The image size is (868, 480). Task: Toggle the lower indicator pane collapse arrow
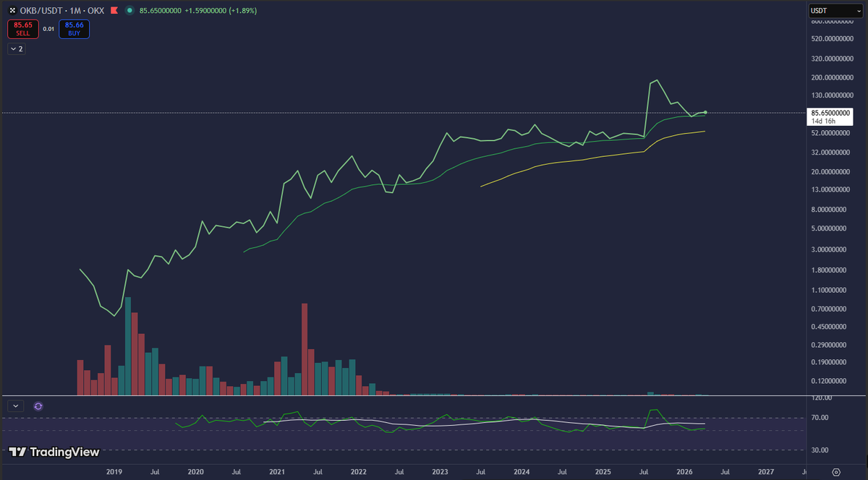click(x=14, y=406)
